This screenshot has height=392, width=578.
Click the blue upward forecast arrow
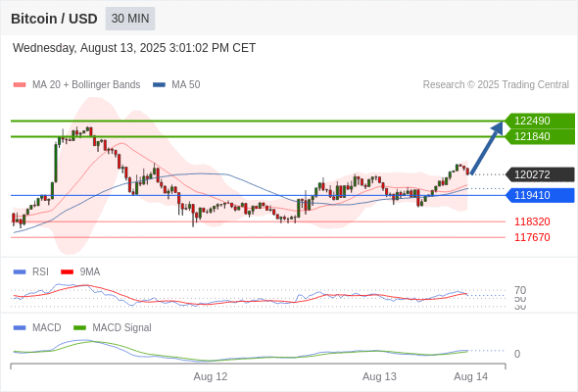pos(487,148)
